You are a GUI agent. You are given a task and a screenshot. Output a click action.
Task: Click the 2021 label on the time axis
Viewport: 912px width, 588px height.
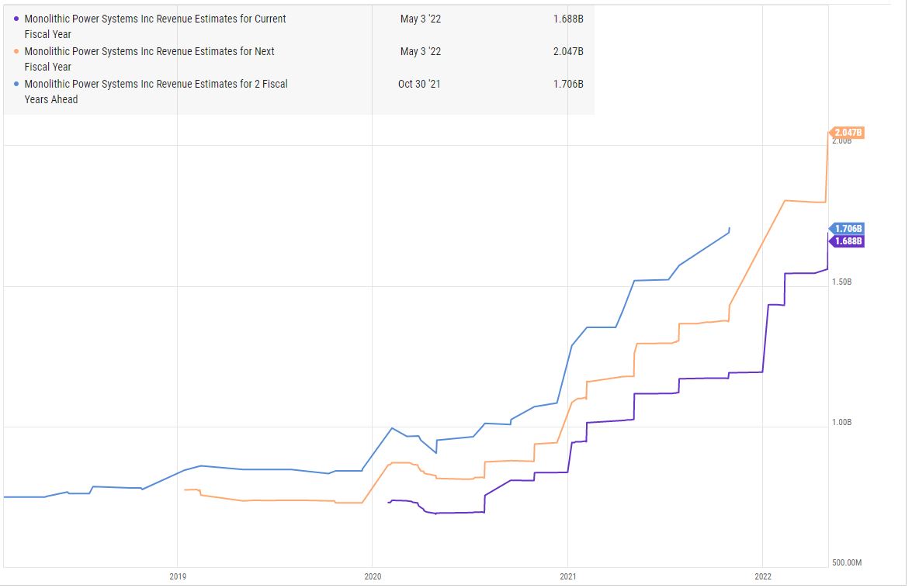click(x=567, y=576)
